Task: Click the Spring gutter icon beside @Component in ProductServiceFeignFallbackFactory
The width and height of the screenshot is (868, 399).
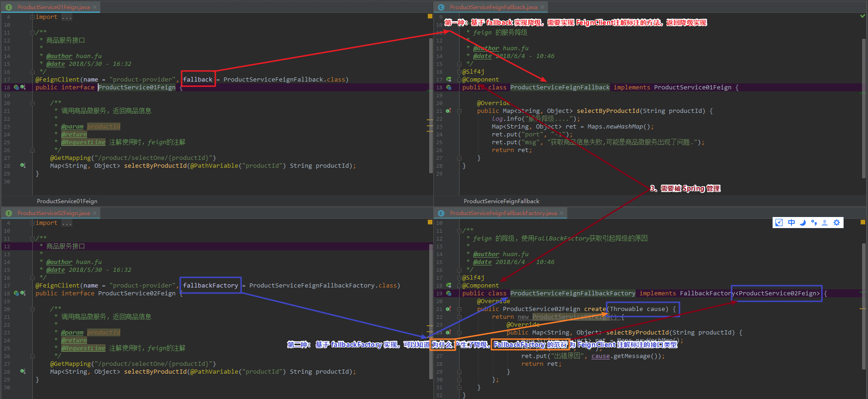Action: tap(449, 285)
